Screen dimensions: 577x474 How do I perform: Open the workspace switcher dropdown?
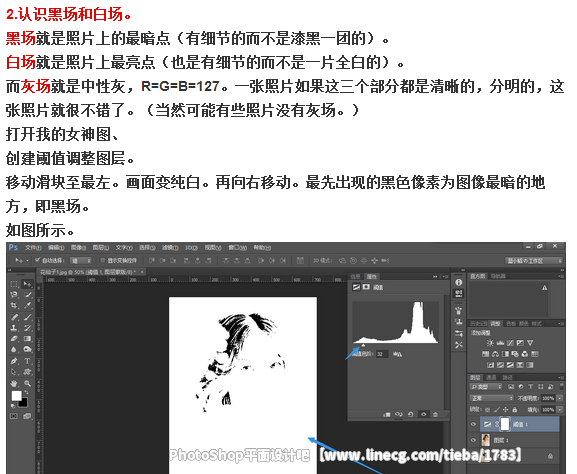coord(534,261)
